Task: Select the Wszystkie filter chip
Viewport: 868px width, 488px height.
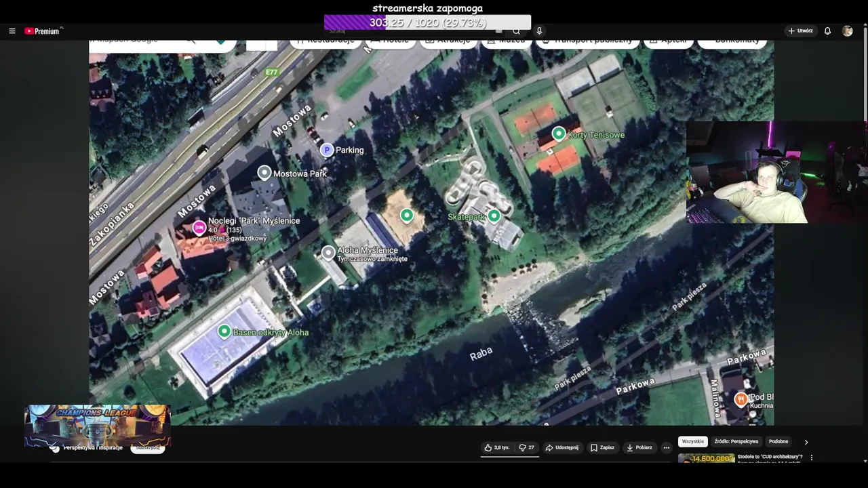Action: point(693,441)
